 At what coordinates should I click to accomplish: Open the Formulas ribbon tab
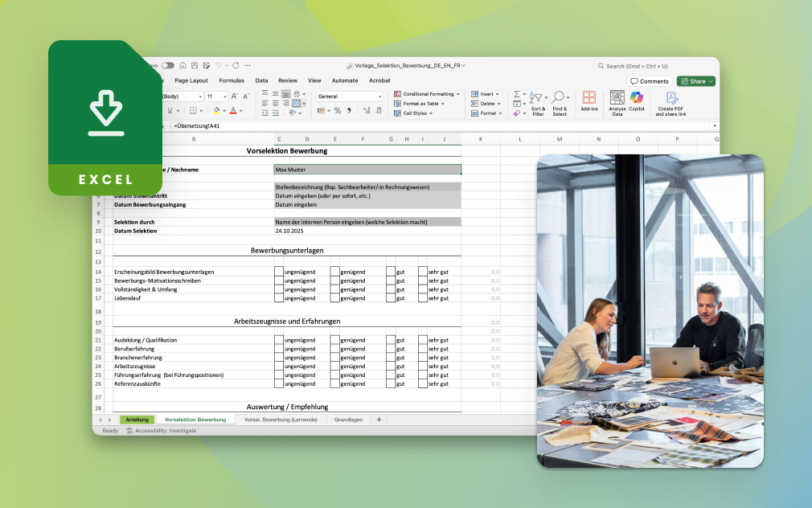click(x=232, y=81)
